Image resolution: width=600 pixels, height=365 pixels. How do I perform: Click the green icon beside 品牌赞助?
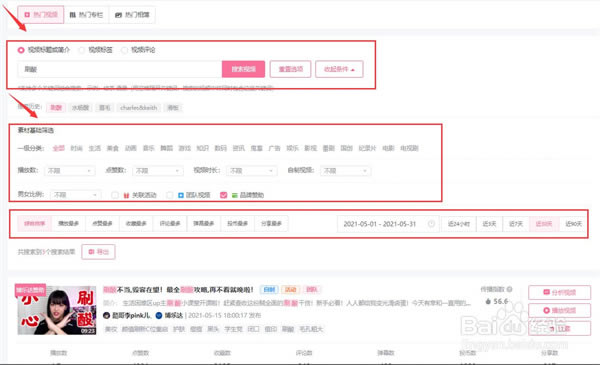(x=235, y=195)
